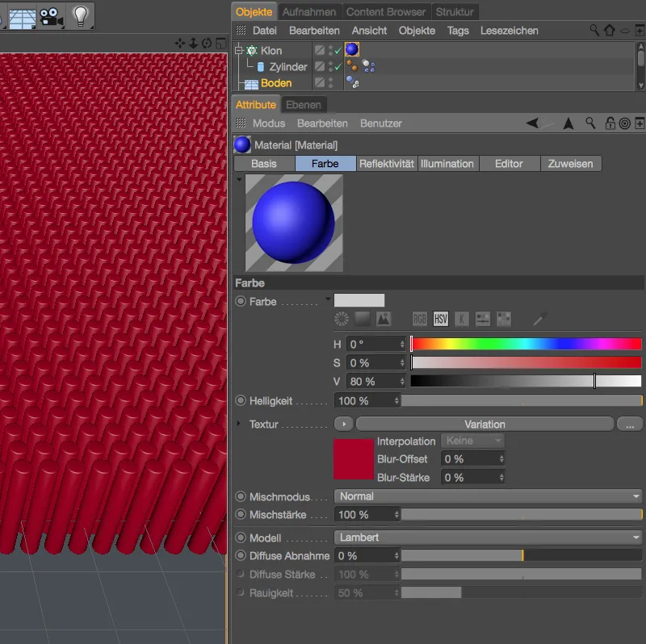Click the Zuweisen tab button
This screenshot has height=644, width=646.
click(x=570, y=163)
